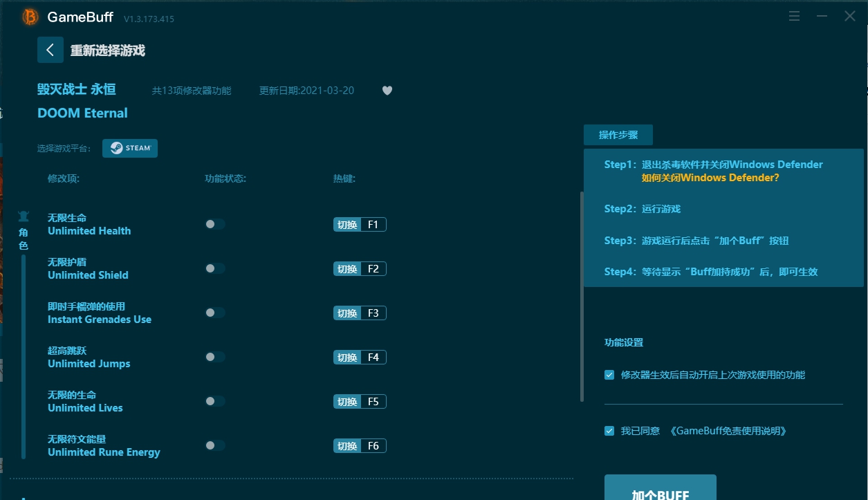Viewport: 868px width, 500px height.
Task: Click Step2 运行游戏 text
Action: pyautogui.click(x=643, y=209)
